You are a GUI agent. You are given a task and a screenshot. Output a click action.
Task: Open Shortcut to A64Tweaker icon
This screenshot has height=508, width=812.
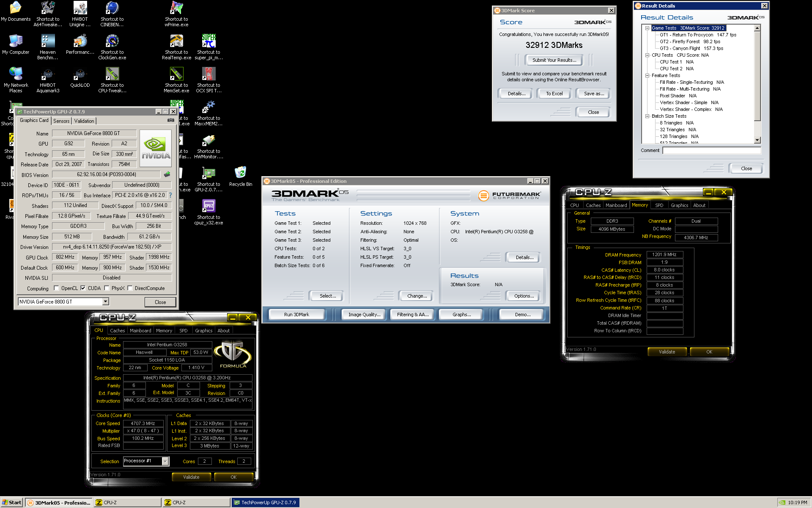[x=48, y=14]
